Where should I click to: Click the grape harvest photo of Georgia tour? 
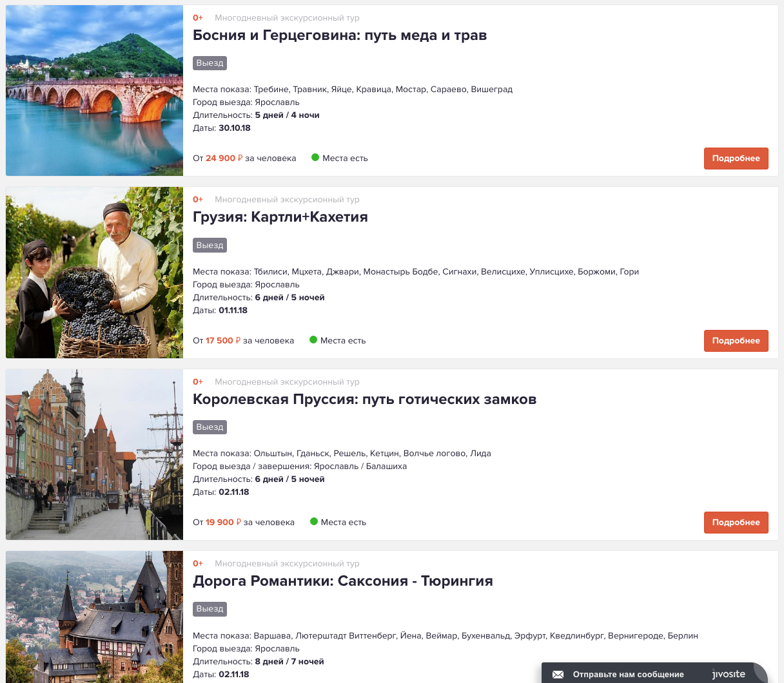tap(94, 273)
